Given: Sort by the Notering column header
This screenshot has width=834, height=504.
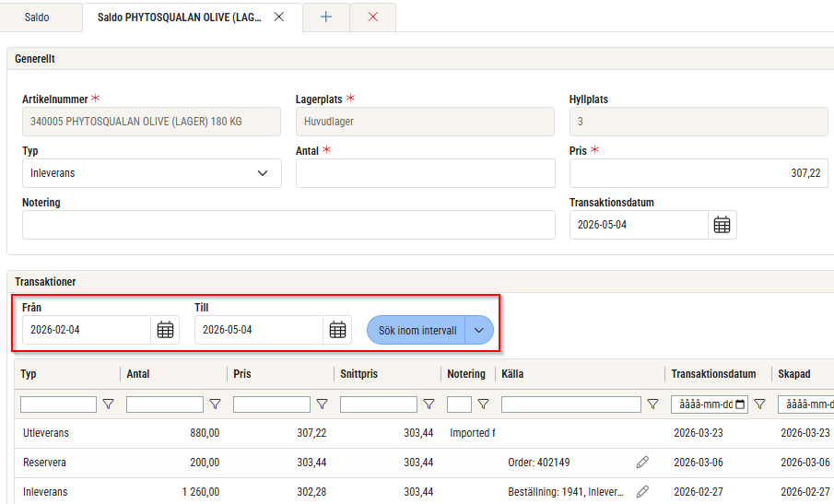Looking at the screenshot, I should [466, 374].
